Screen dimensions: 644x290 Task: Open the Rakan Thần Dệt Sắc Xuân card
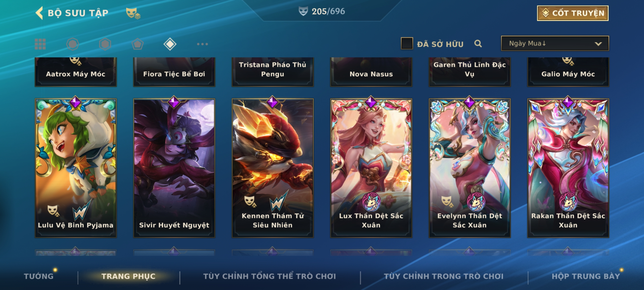click(568, 168)
